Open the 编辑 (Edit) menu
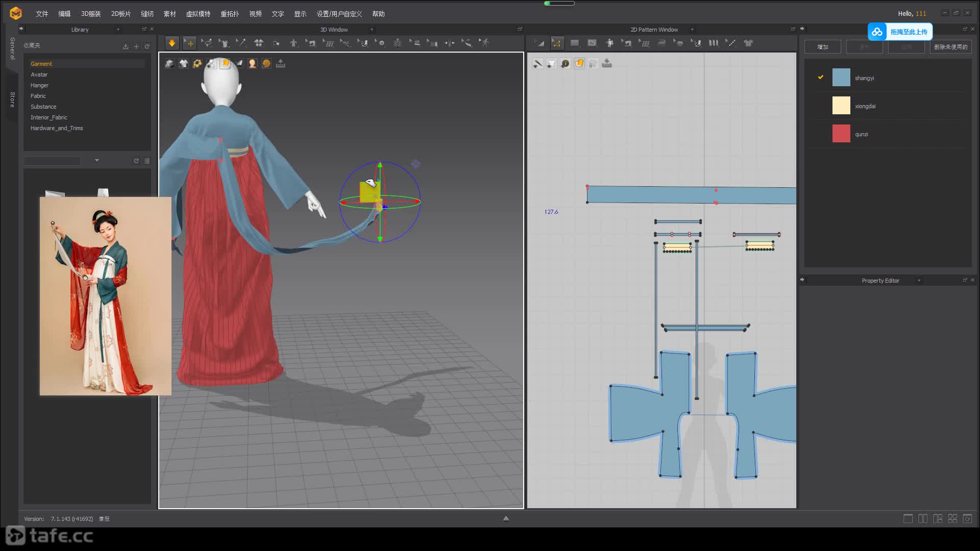Viewport: 980px width, 551px height. pyautogui.click(x=64, y=14)
